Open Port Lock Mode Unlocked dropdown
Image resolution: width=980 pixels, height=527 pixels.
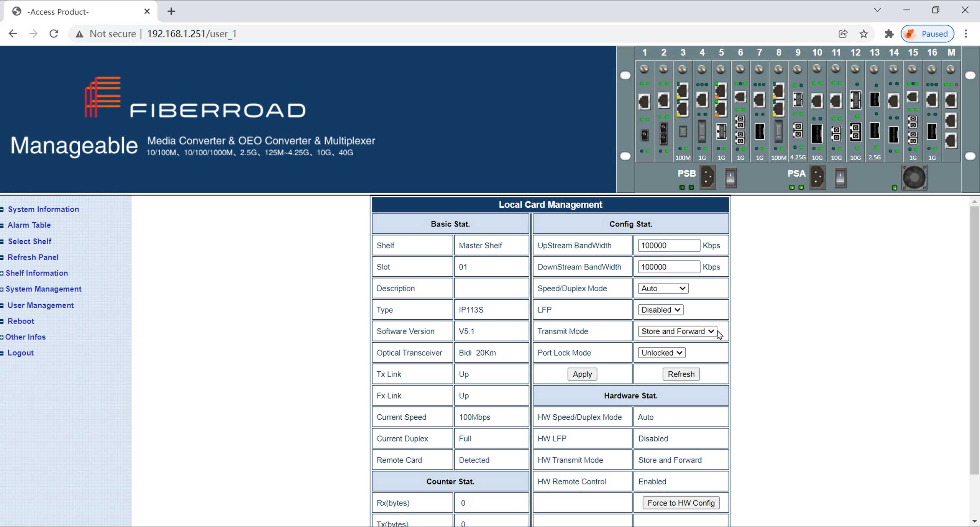point(662,353)
